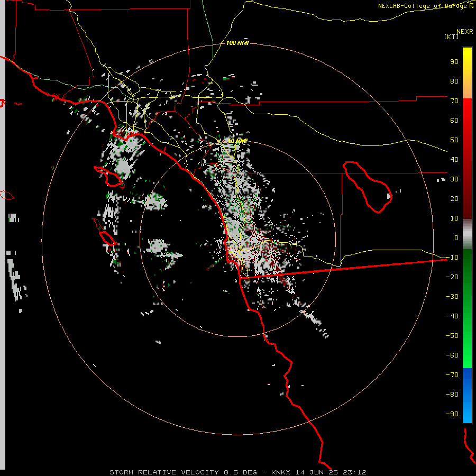Click the [KT] units label
The width and height of the screenshot is (476, 476).
[x=452, y=36]
